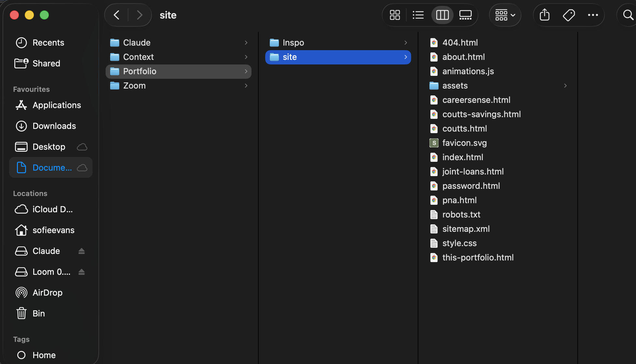
Task: Select the index.html file
Action: coord(498,157)
